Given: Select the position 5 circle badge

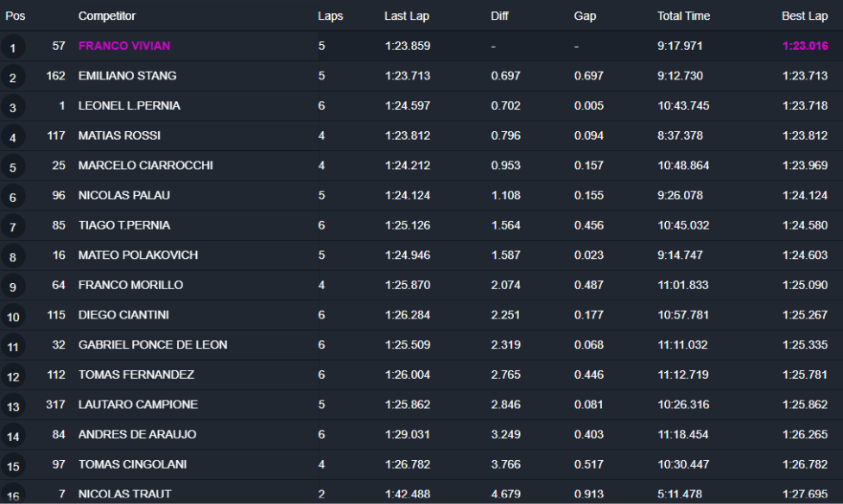Looking at the screenshot, I should (12, 167).
